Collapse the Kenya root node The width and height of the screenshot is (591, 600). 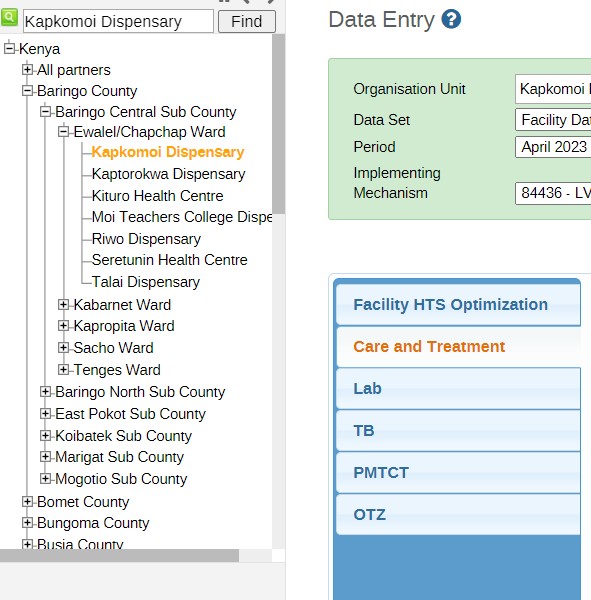[x=9, y=49]
